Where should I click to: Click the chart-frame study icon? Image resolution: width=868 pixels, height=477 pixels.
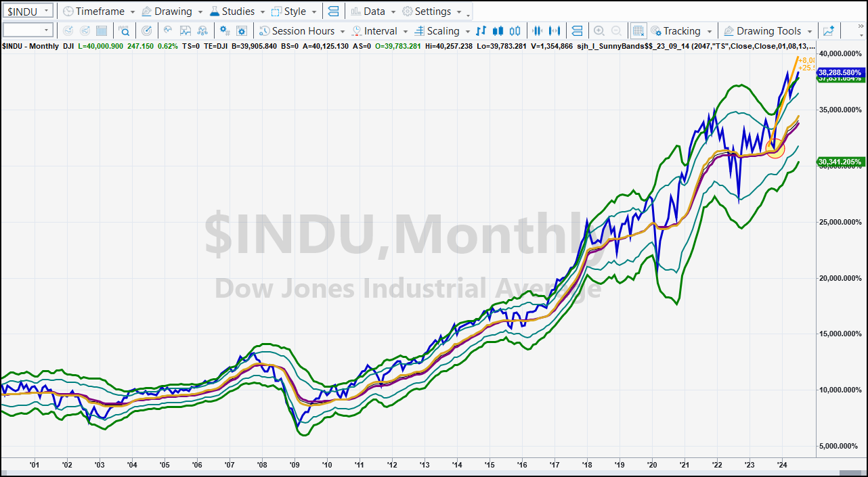pyautogui.click(x=185, y=31)
